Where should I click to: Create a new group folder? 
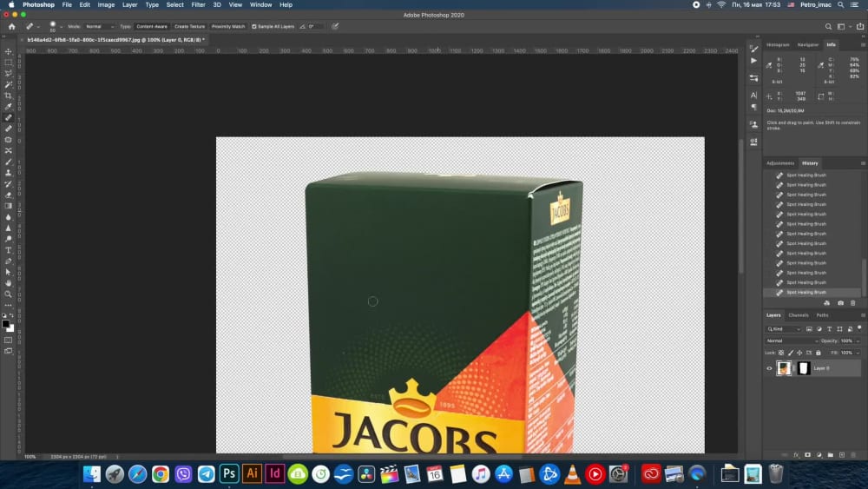click(x=831, y=454)
